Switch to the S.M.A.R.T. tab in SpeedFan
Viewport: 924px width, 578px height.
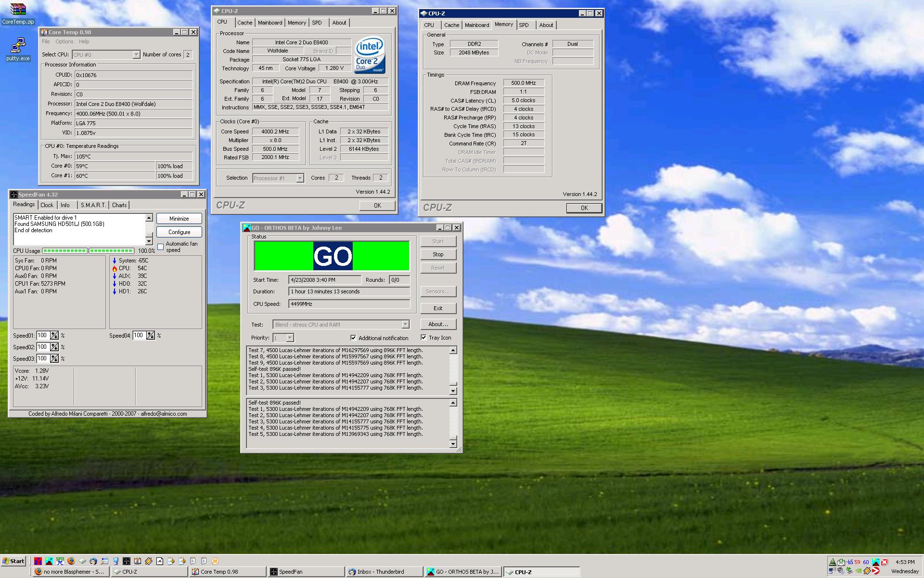(93, 205)
